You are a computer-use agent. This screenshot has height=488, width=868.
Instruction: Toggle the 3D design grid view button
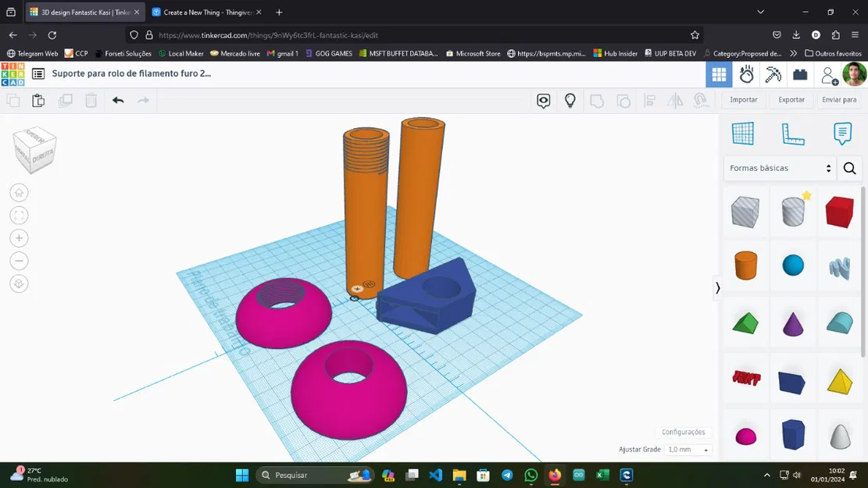tap(719, 74)
